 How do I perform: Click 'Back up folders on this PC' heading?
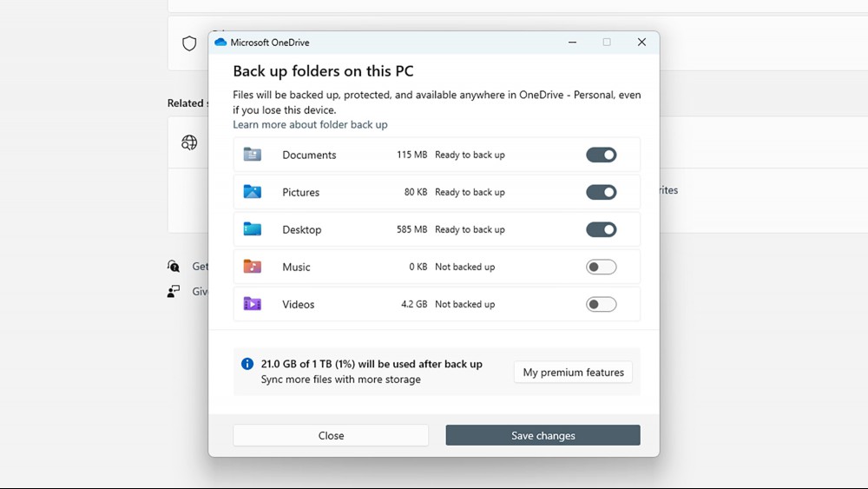[x=323, y=71]
